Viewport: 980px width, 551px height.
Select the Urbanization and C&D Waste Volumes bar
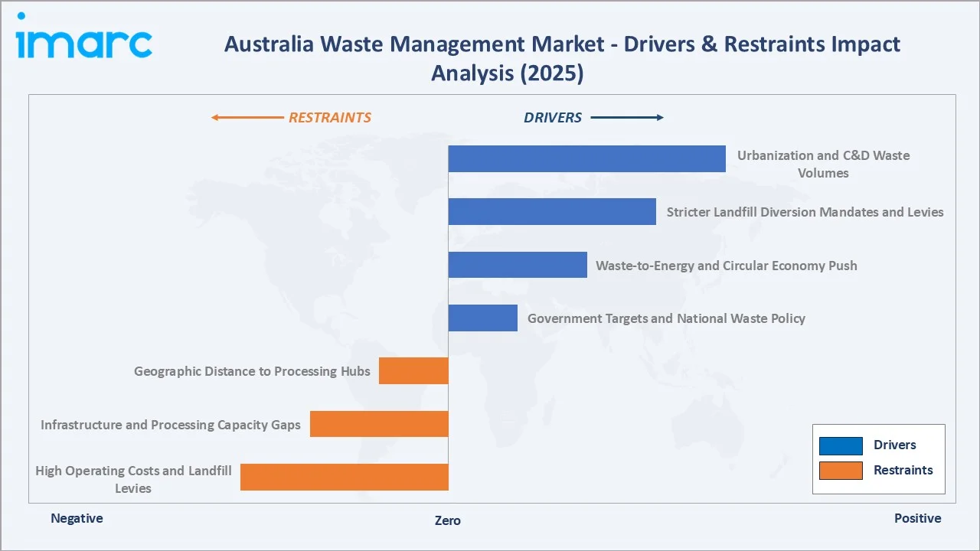click(586, 158)
